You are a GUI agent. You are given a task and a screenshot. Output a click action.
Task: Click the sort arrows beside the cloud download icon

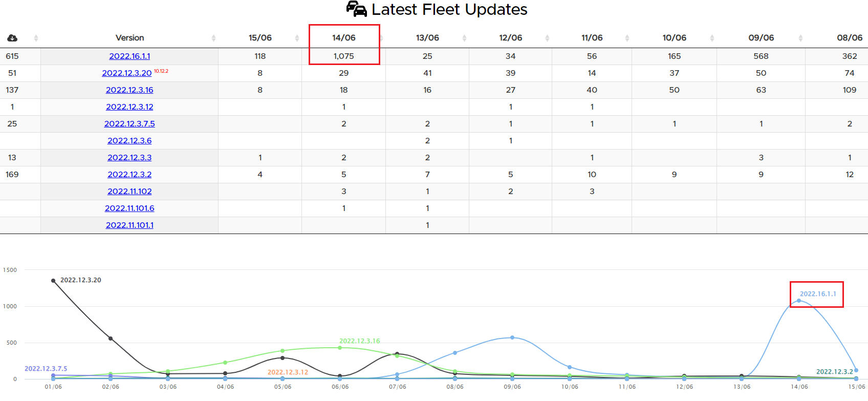[36, 38]
